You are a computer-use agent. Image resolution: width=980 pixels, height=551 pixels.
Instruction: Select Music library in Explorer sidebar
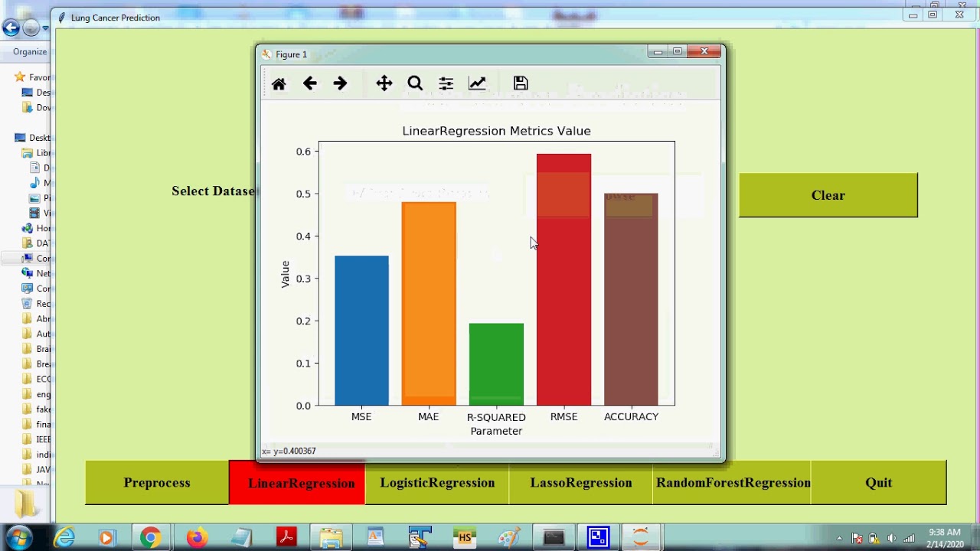[x=41, y=183]
